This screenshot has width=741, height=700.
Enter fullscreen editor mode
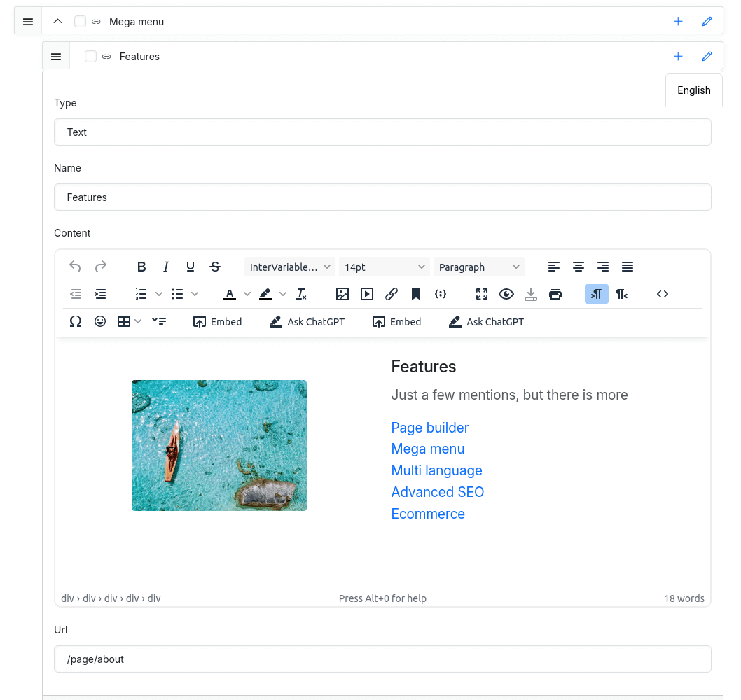[x=481, y=294]
